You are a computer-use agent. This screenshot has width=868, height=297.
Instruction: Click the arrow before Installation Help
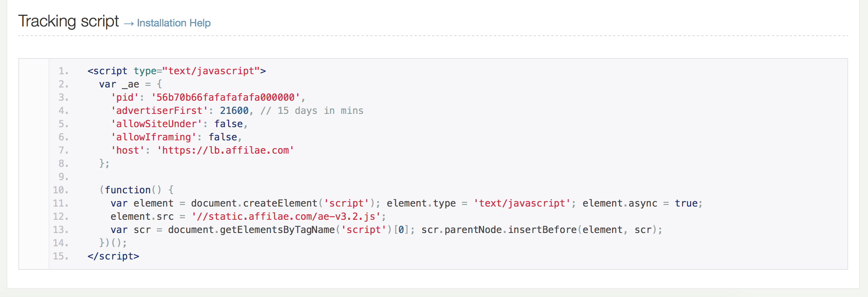128,24
